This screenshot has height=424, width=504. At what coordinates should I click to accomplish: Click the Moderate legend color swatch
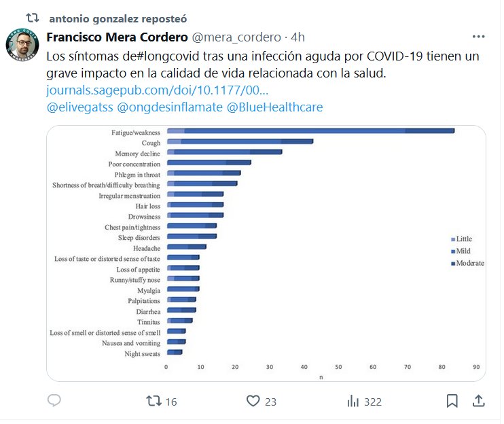click(453, 263)
